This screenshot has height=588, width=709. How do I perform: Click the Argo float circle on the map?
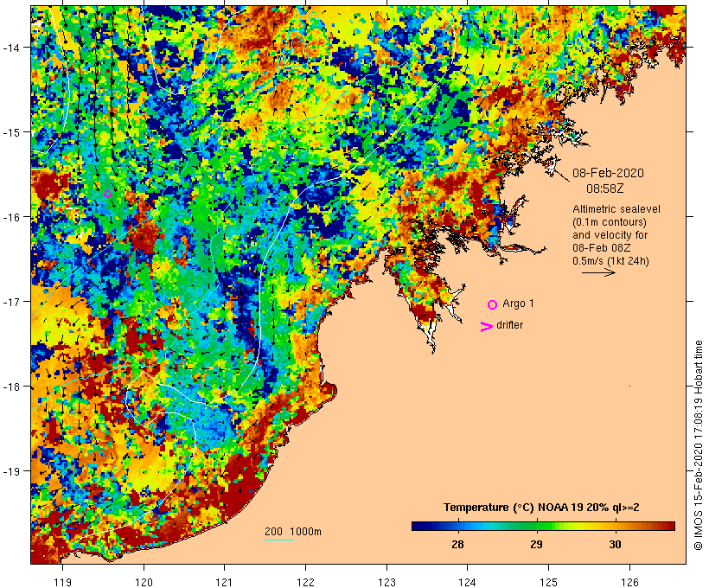click(107, 195)
